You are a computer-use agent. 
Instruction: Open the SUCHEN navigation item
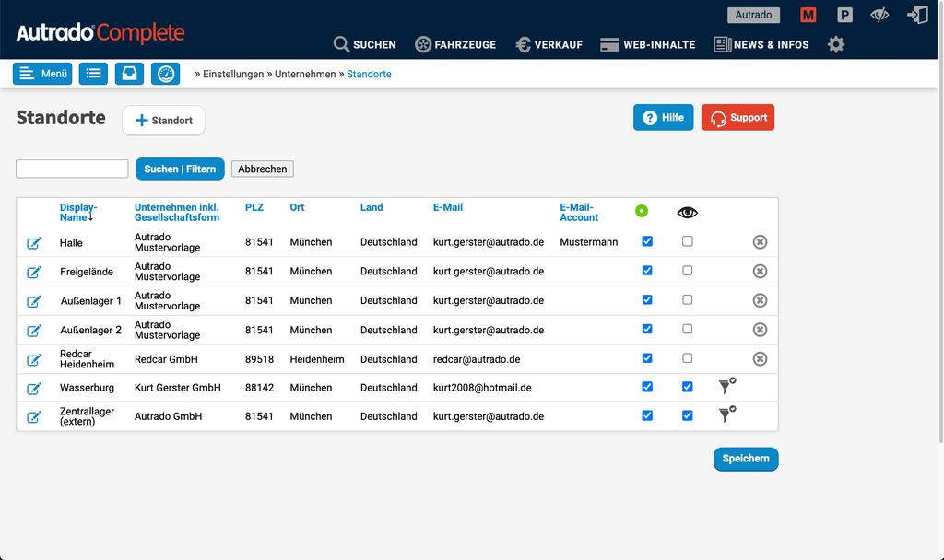365,44
